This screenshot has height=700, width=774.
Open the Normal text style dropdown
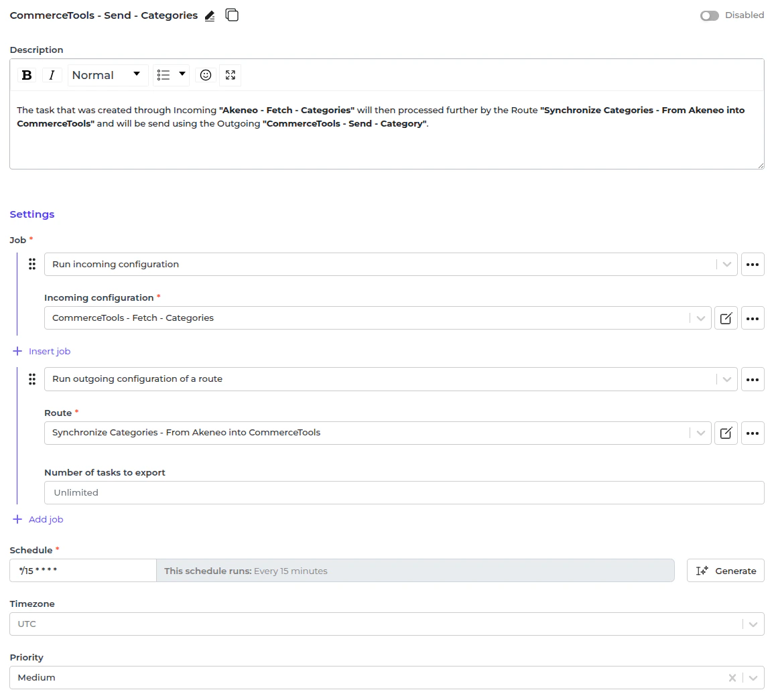point(107,75)
